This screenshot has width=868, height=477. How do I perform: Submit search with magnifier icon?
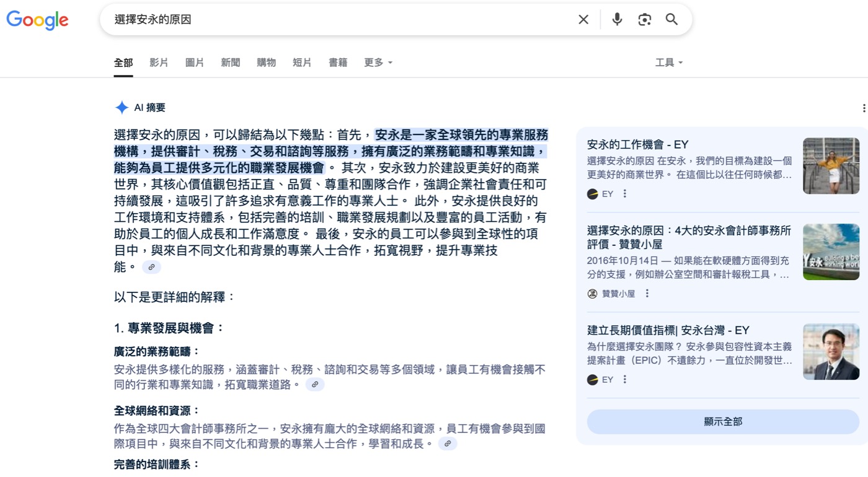671,19
